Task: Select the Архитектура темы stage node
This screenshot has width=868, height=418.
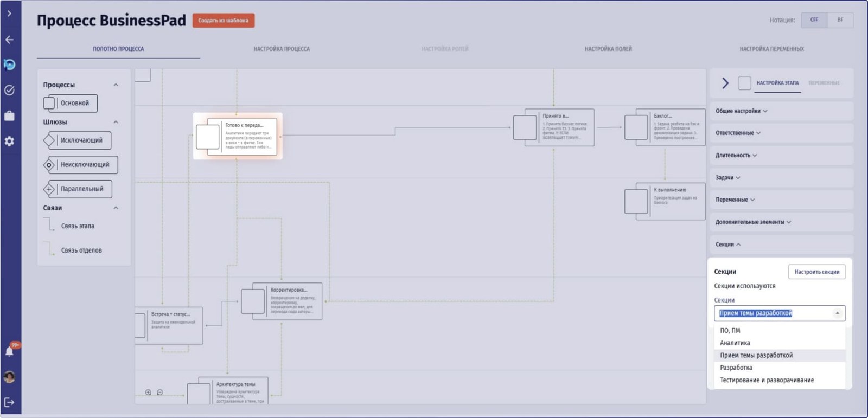Action: pyautogui.click(x=228, y=390)
